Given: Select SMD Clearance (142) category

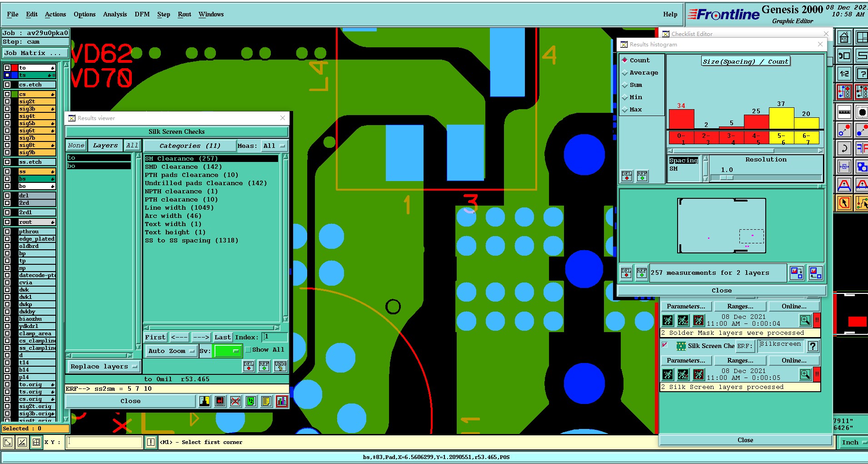Looking at the screenshot, I should click(183, 167).
